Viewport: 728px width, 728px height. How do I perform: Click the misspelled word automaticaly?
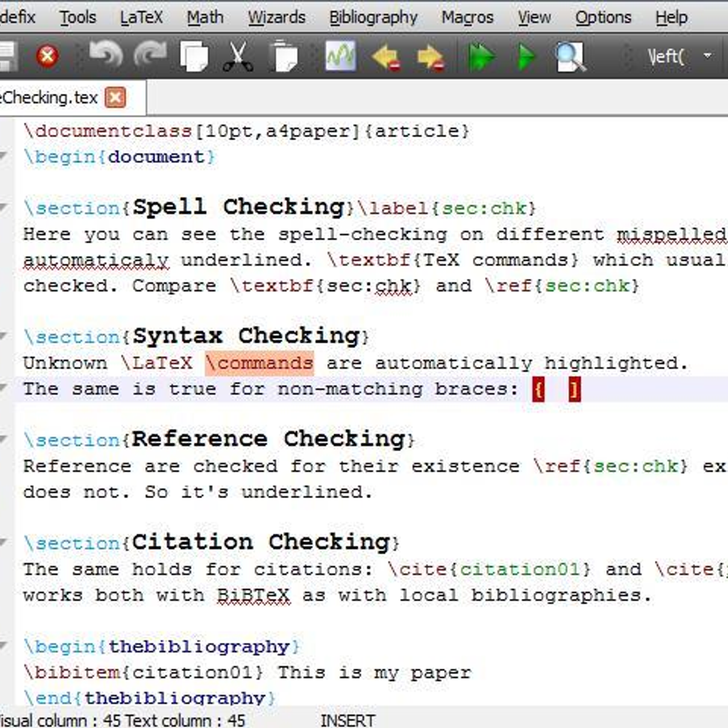[96, 260]
